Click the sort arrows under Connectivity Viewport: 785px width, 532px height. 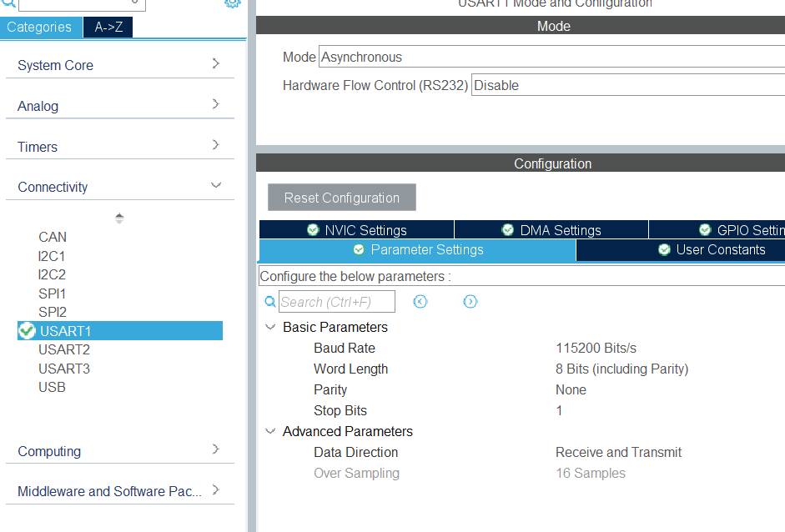pos(119,218)
